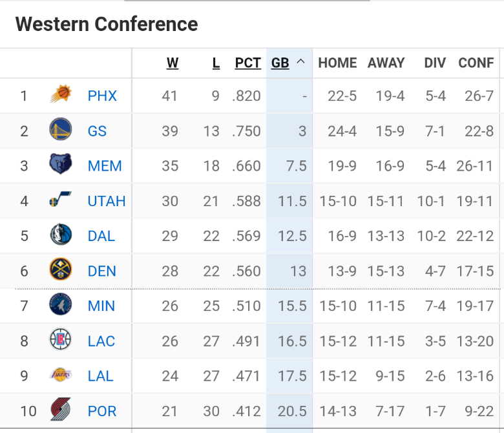This screenshot has width=504, height=433.
Task: Click the Lakers team logo
Action: coord(61,375)
